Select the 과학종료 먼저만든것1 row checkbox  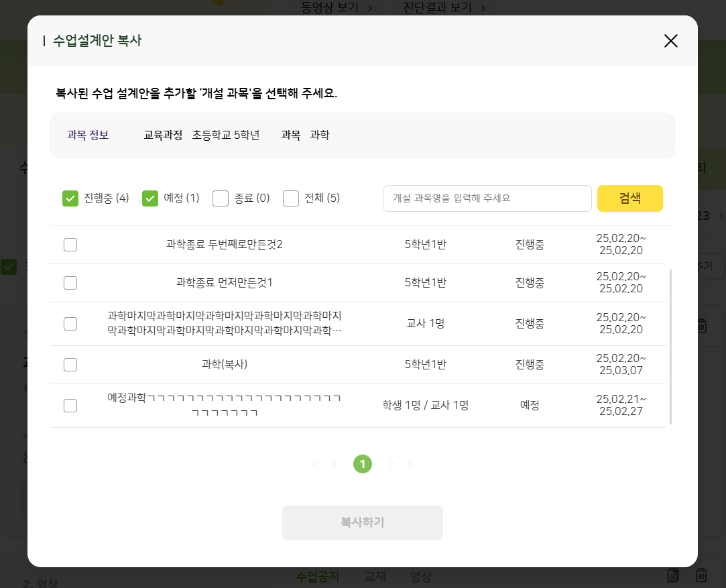click(70, 283)
